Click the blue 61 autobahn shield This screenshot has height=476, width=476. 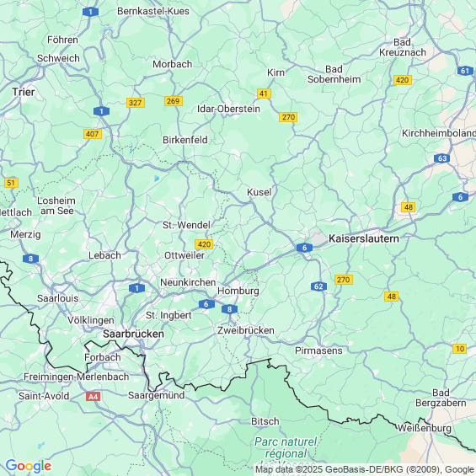[x=465, y=71]
